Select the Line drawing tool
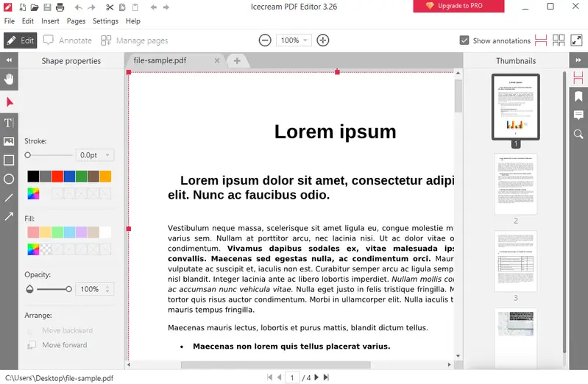This screenshot has width=588, height=384. coord(9,198)
